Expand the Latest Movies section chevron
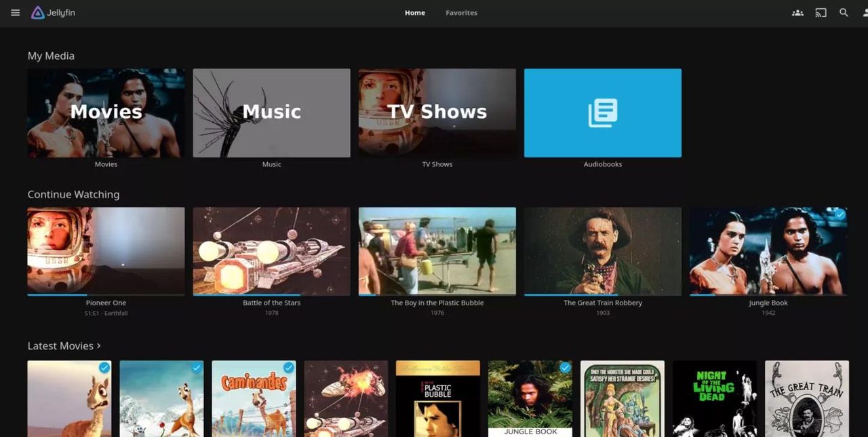Viewport: 868px width, 437px height. (99, 346)
